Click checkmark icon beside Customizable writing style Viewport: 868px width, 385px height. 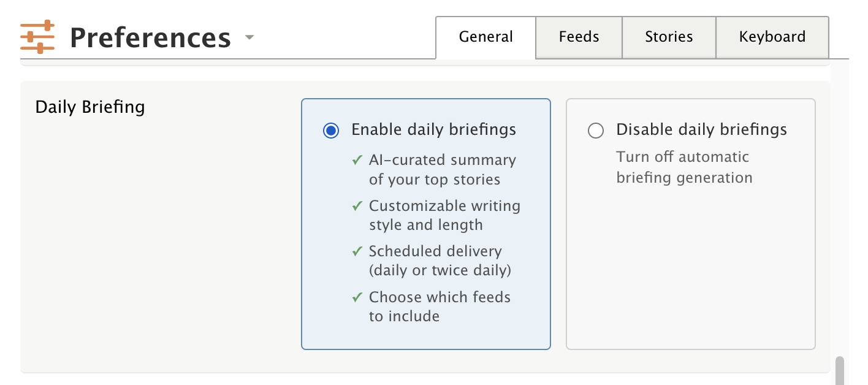tap(357, 207)
